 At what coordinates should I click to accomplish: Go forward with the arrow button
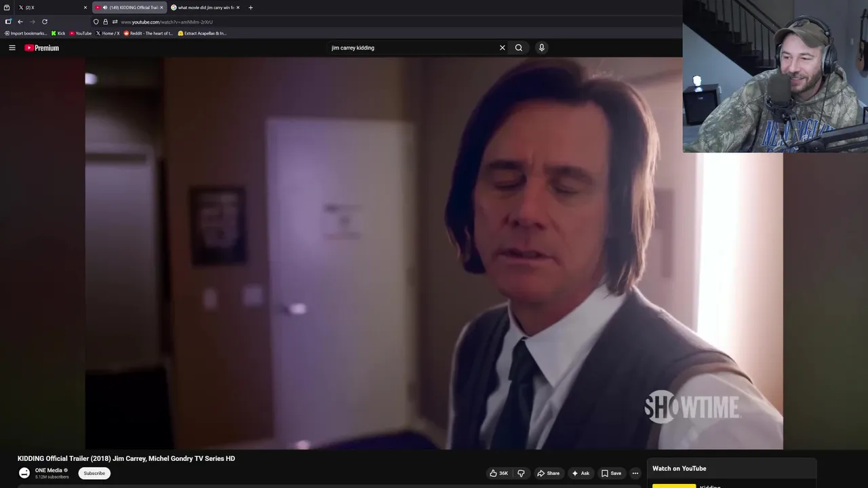[32, 22]
